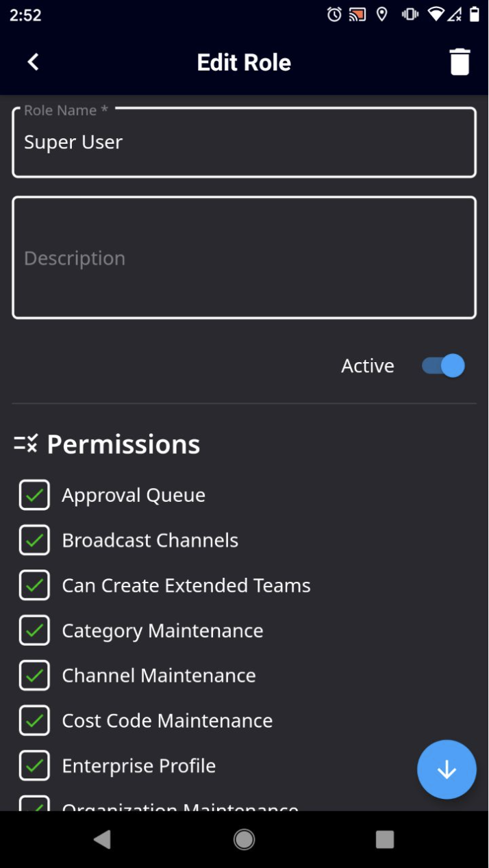Screen dimensions: 489x868
Task: Edit the Role Name field
Action: click(x=244, y=142)
